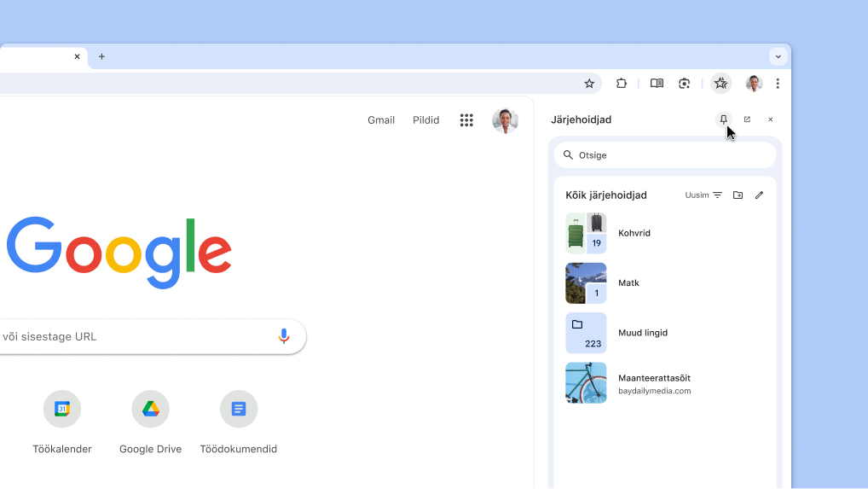Bookmark this page with star icon
Screen dimensions: 868x489
click(x=589, y=84)
